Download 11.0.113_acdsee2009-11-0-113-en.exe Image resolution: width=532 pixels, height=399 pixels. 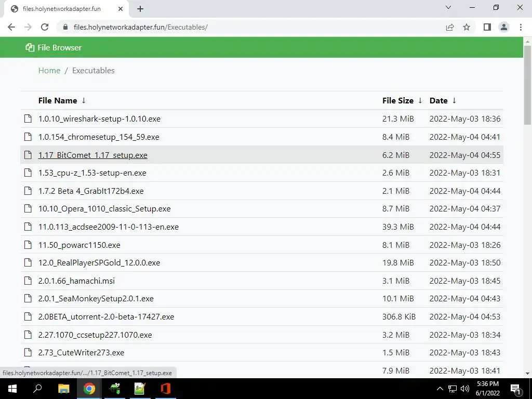pos(109,227)
